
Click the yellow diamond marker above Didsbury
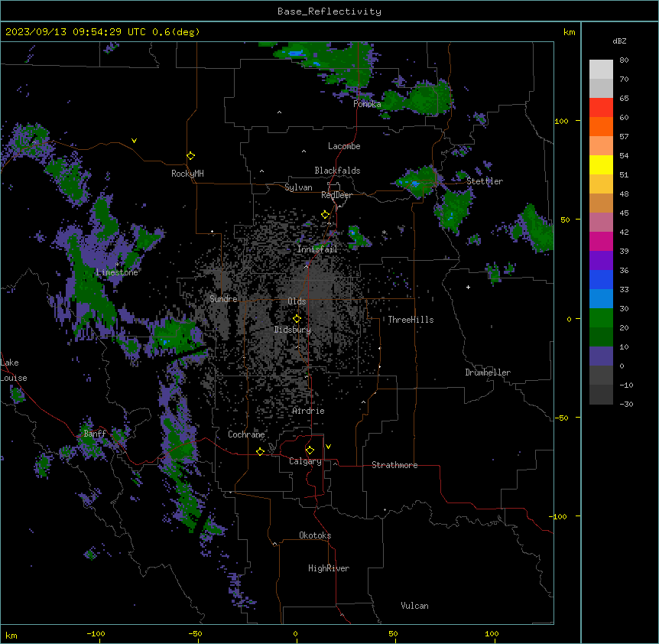click(297, 319)
